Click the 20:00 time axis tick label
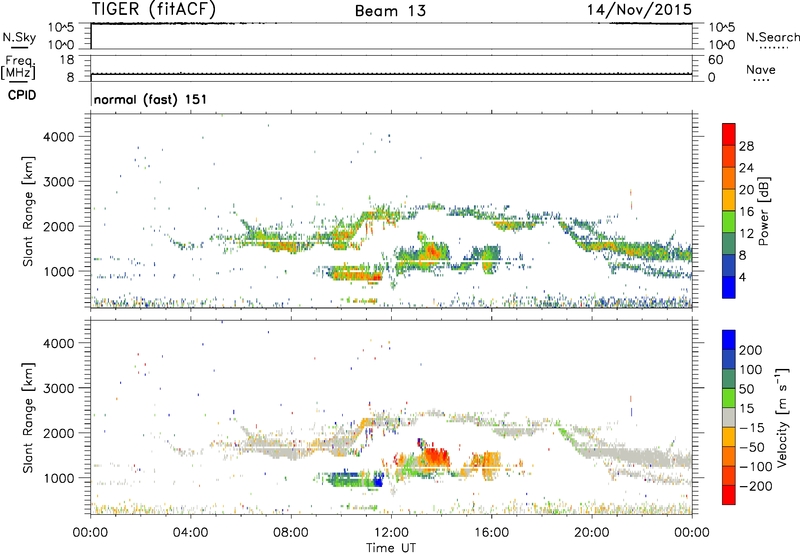 point(592,533)
